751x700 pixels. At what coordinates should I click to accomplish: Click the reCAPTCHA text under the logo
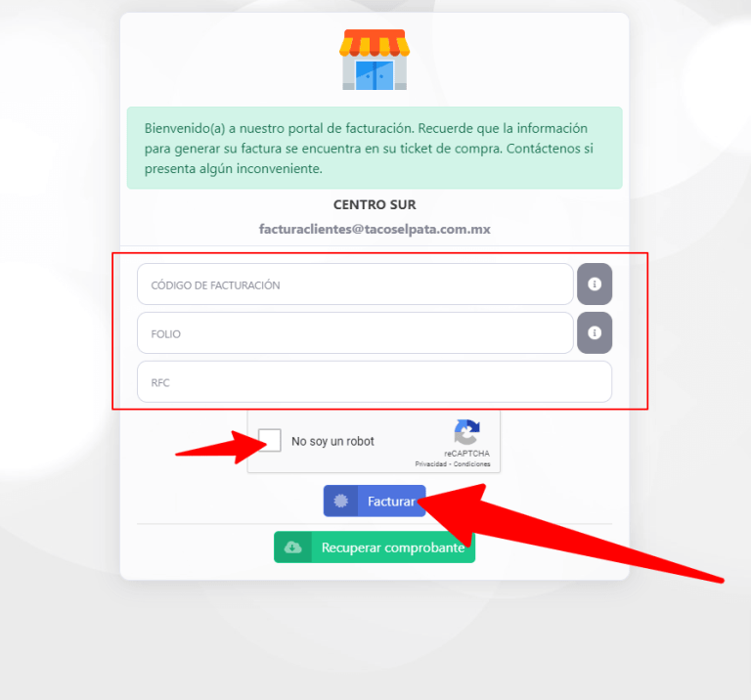(466, 454)
